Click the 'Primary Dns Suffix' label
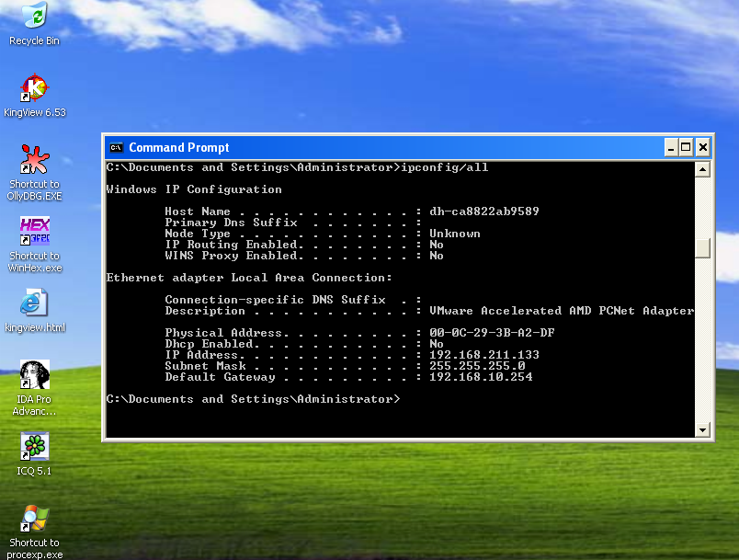The height and width of the screenshot is (560, 739). point(231,223)
